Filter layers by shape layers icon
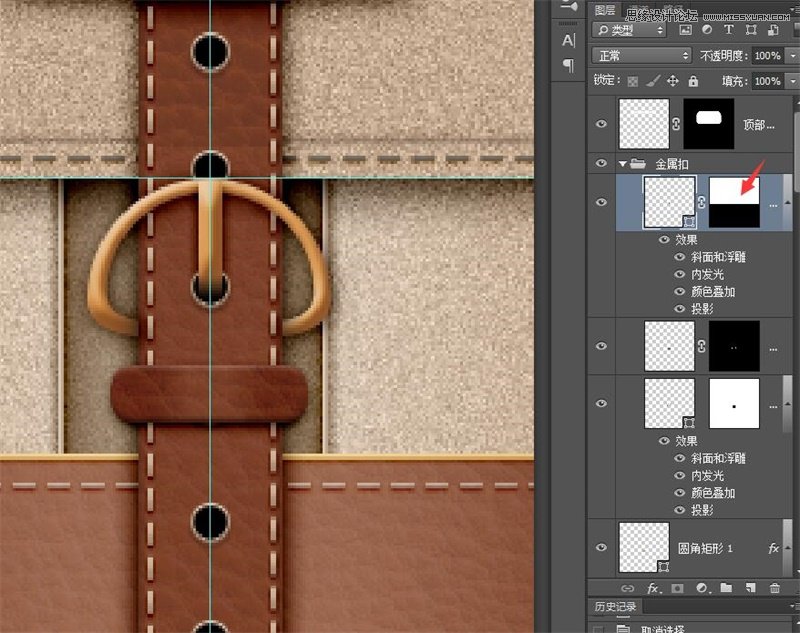The image size is (800, 633). click(x=751, y=30)
